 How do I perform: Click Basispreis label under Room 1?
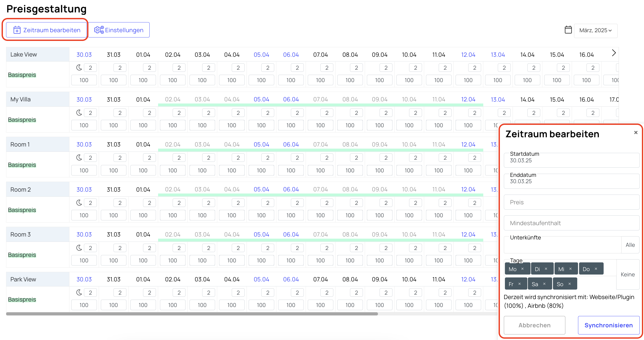tap(22, 165)
